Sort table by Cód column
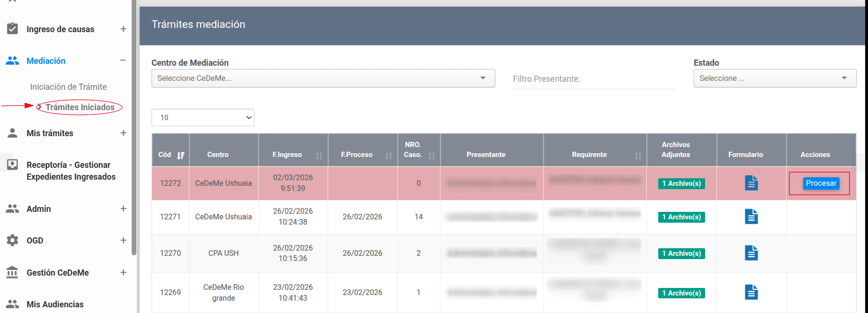 pos(180,155)
